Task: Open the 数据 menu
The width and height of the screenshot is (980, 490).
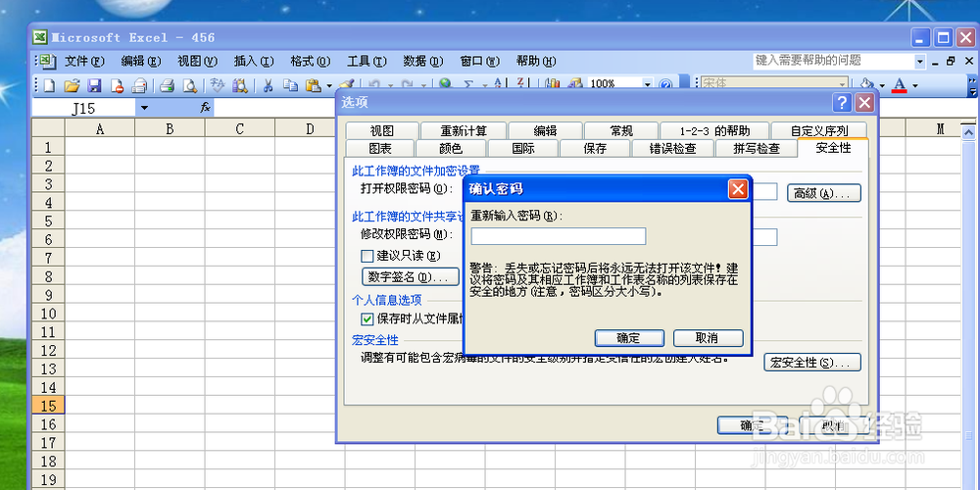Action: [423, 61]
